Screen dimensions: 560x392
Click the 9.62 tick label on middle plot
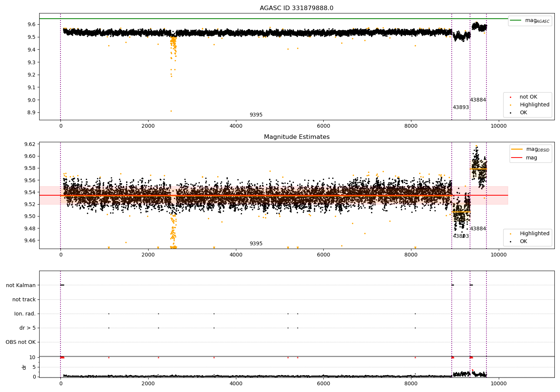pyautogui.click(x=29, y=144)
